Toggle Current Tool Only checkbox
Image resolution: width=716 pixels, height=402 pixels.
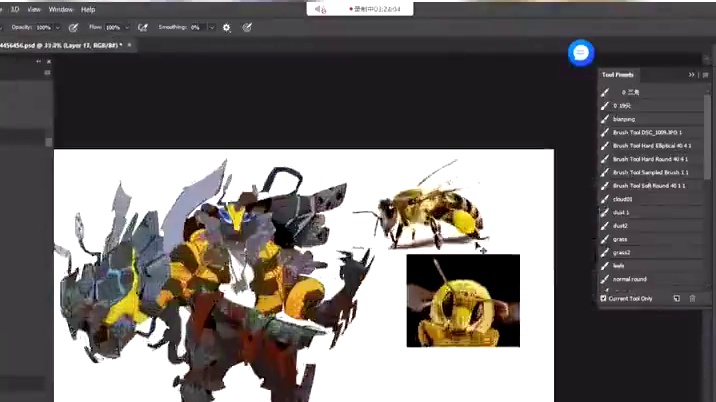point(603,298)
